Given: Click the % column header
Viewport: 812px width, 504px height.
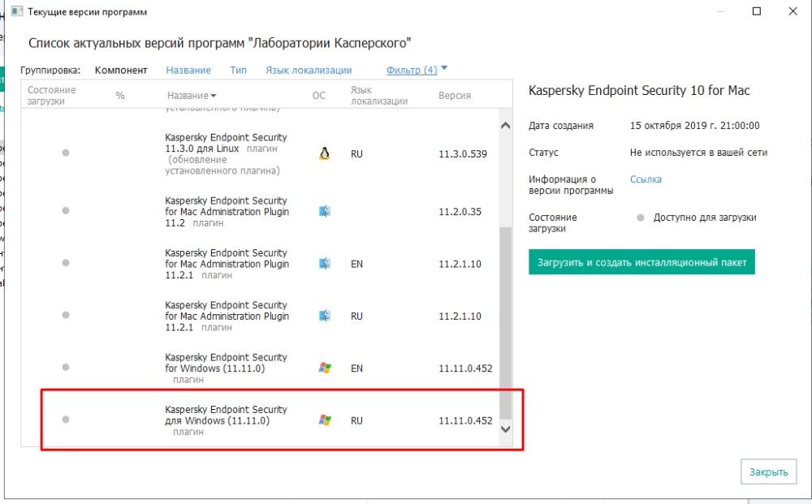Looking at the screenshot, I should [x=120, y=95].
